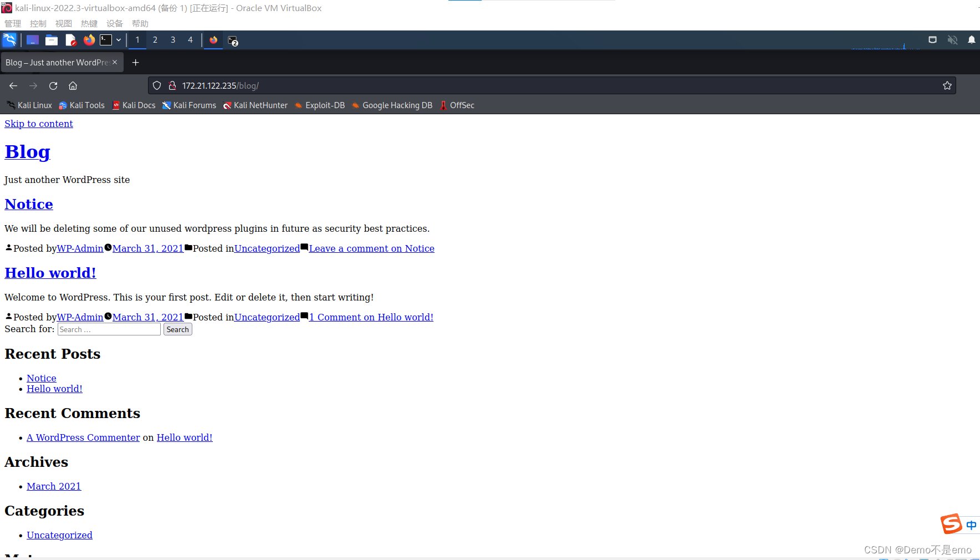The width and height of the screenshot is (980, 560).
Task: Open March 2021 archive link
Action: coord(54,486)
